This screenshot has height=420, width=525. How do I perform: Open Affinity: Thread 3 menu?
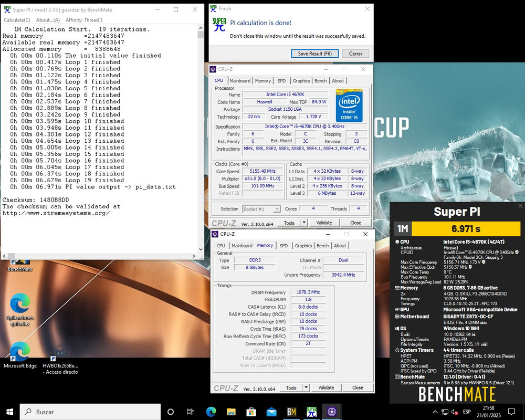[84, 20]
